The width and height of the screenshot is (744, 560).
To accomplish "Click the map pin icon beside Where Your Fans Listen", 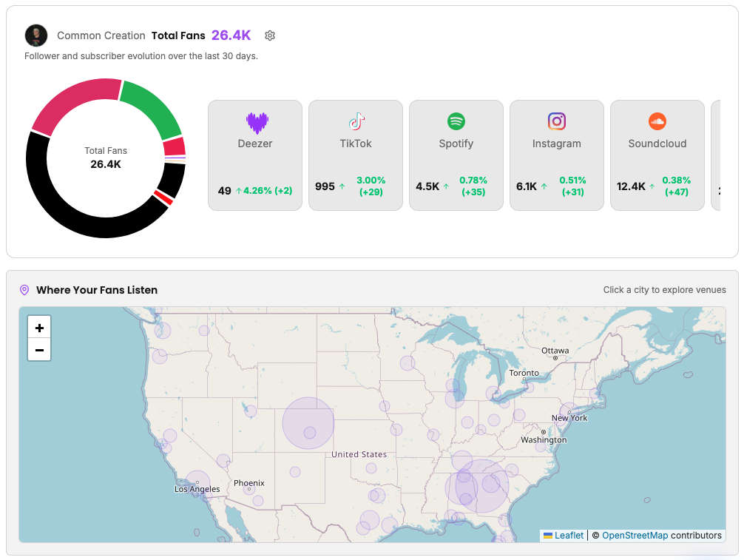I will click(x=24, y=290).
